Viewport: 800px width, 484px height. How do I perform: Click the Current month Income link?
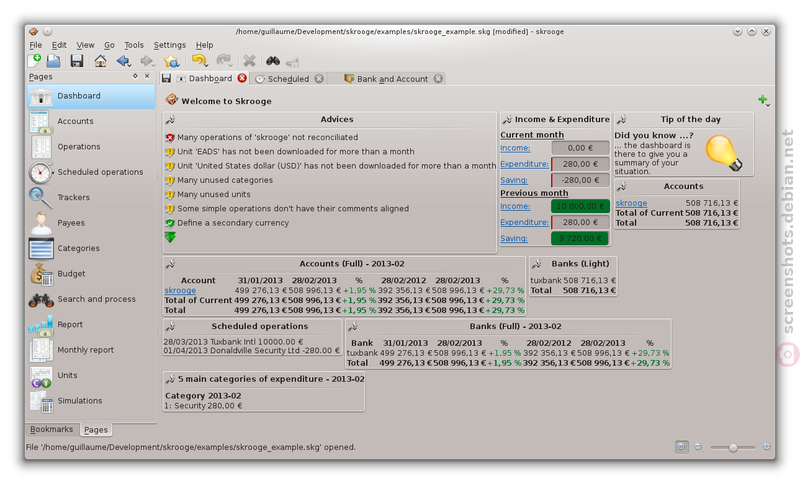coord(515,148)
